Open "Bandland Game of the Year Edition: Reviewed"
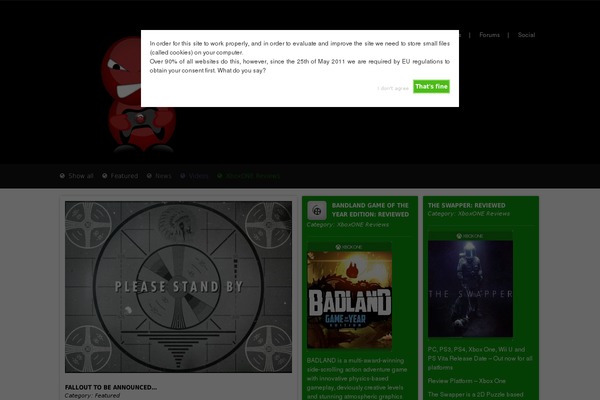 tap(370, 210)
